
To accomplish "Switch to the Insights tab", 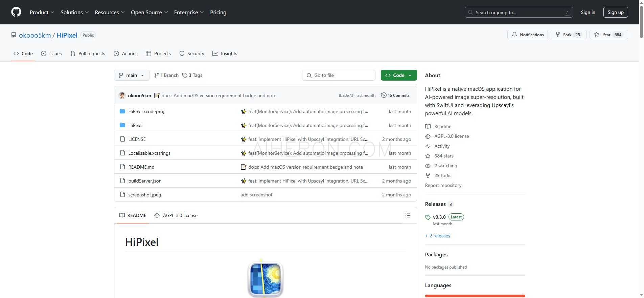I will [225, 54].
